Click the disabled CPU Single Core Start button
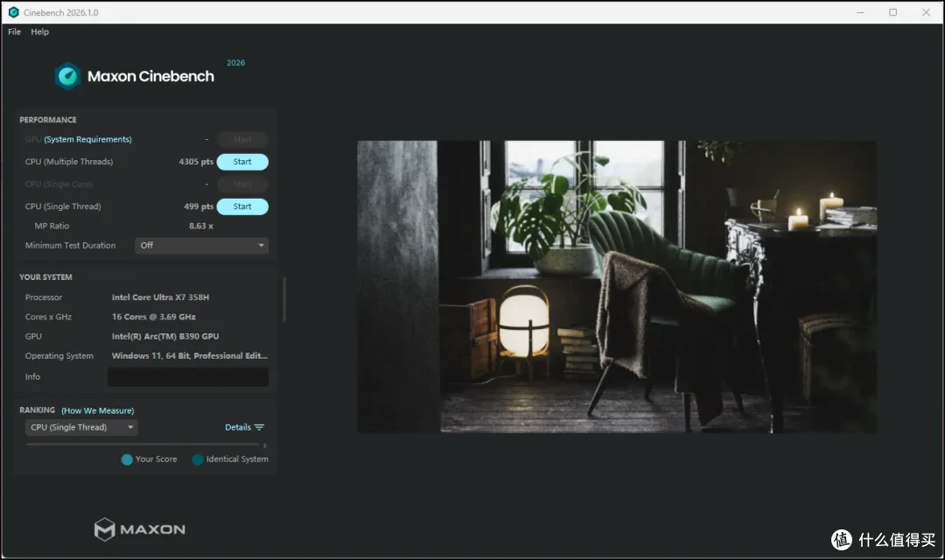The height and width of the screenshot is (560, 945). [242, 184]
